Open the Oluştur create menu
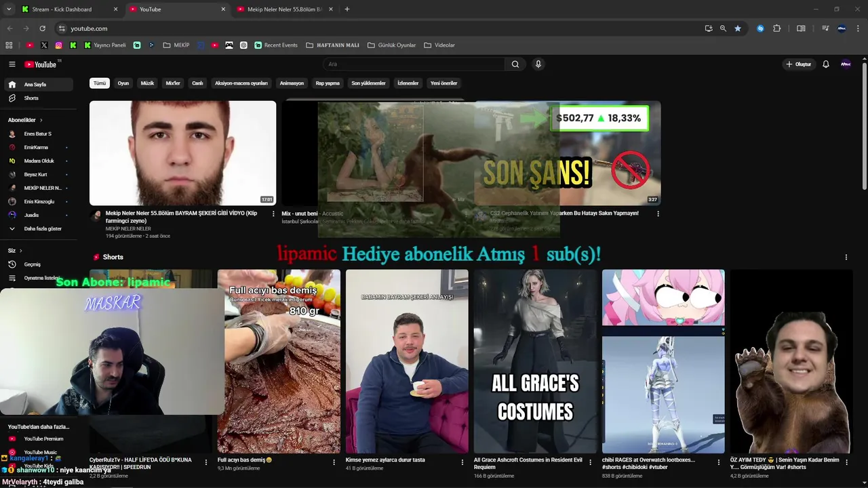 coord(798,64)
